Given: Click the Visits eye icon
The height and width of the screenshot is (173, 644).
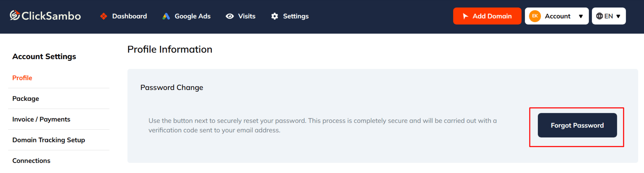Looking at the screenshot, I should (230, 16).
